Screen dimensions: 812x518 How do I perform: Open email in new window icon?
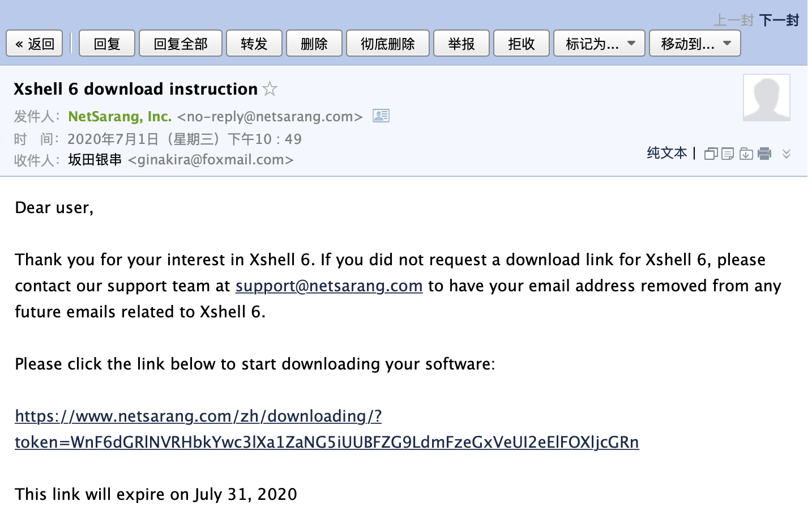711,154
